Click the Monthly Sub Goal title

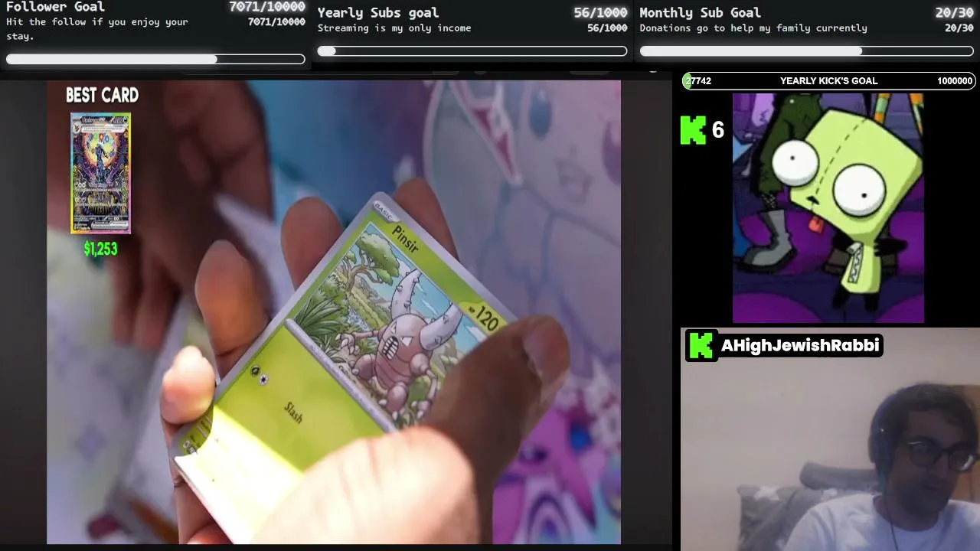(x=700, y=13)
